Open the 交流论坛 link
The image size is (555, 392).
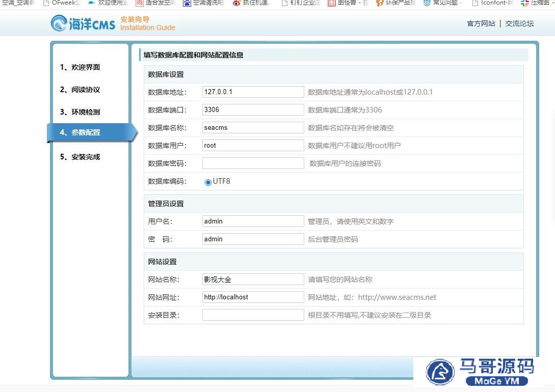(x=519, y=24)
